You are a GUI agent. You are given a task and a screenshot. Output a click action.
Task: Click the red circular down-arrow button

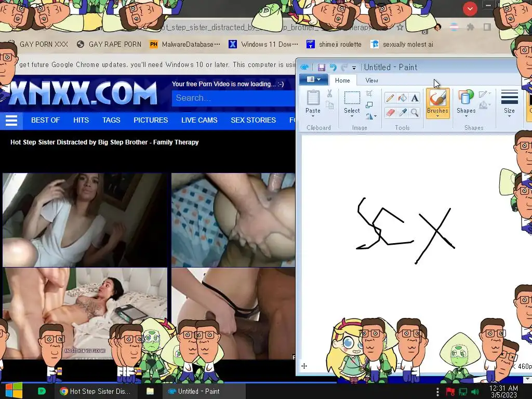[x=470, y=9]
